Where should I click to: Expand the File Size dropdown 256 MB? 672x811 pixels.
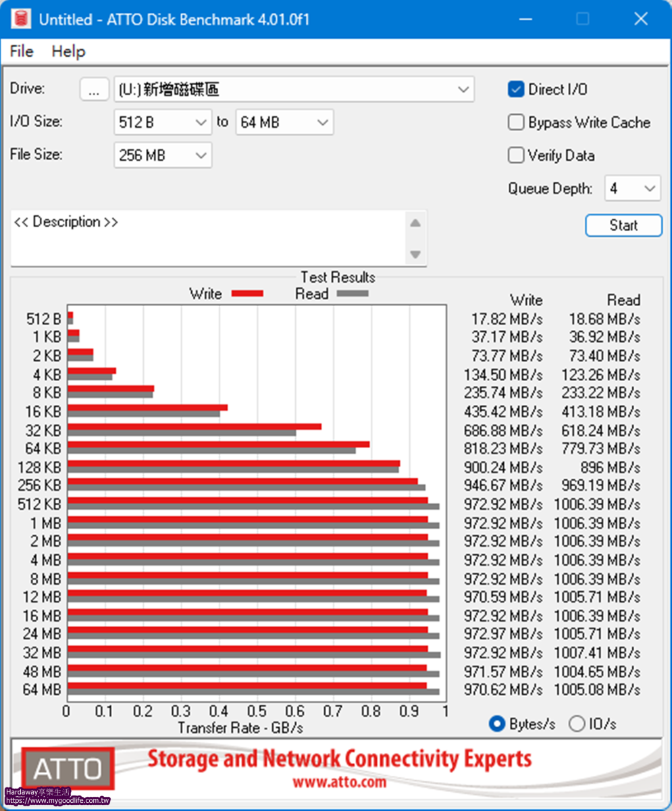163,155
